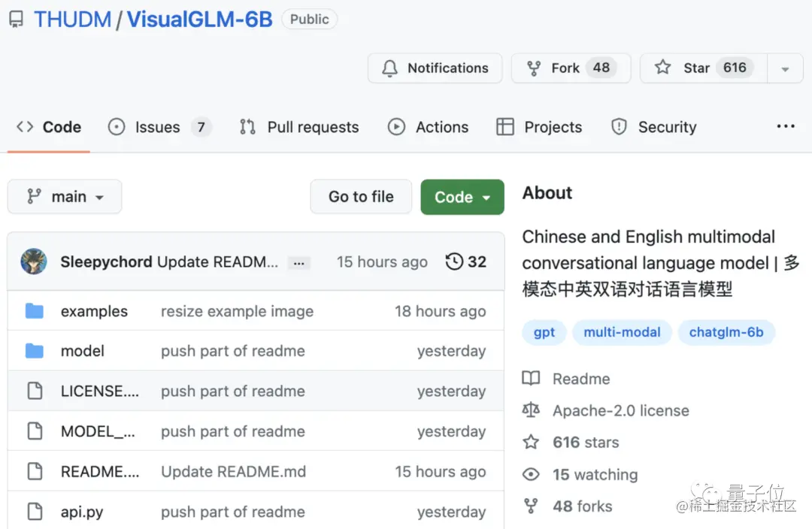Click the Sleepychord avatar thumbnail

[34, 261]
